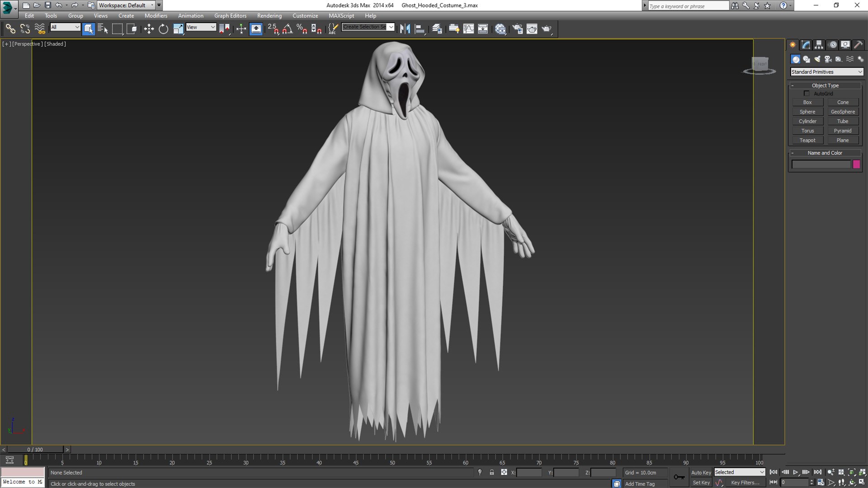Open Rendered Frame Window
The height and width of the screenshot is (488, 868).
coord(532,29)
